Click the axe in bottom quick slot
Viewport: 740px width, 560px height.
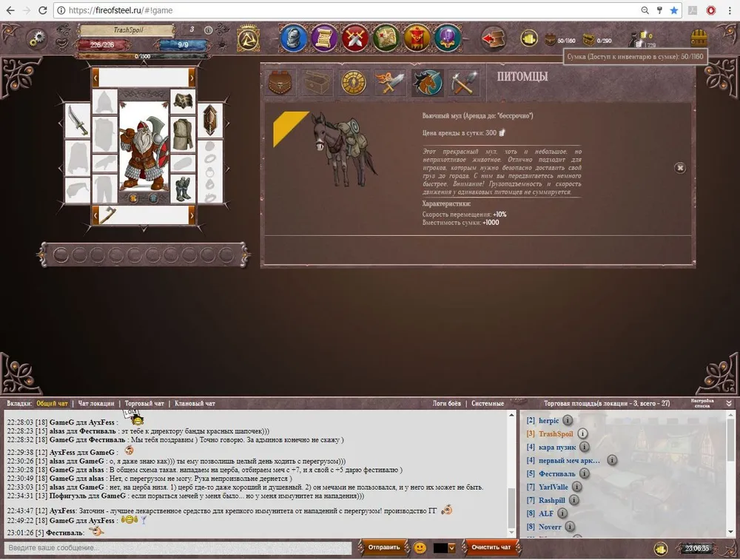coord(107,215)
